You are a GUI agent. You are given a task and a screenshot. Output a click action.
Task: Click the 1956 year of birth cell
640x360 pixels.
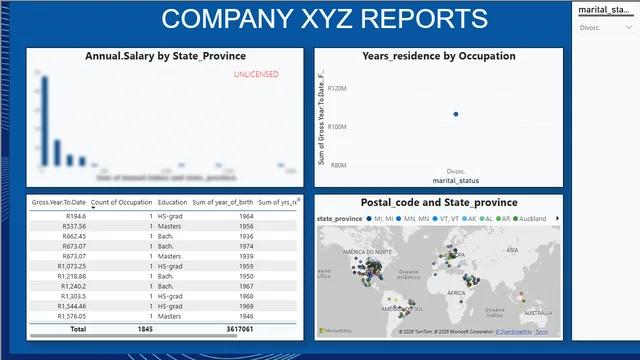(x=246, y=226)
